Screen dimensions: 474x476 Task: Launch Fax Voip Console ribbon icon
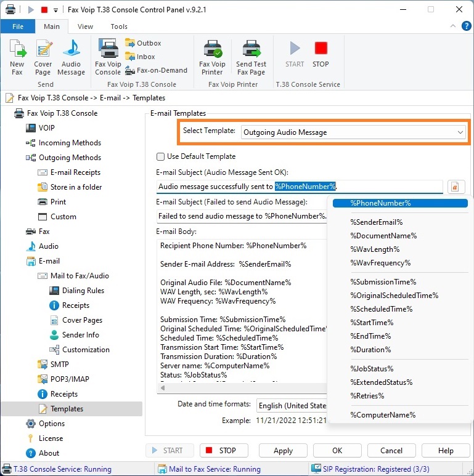108,57
